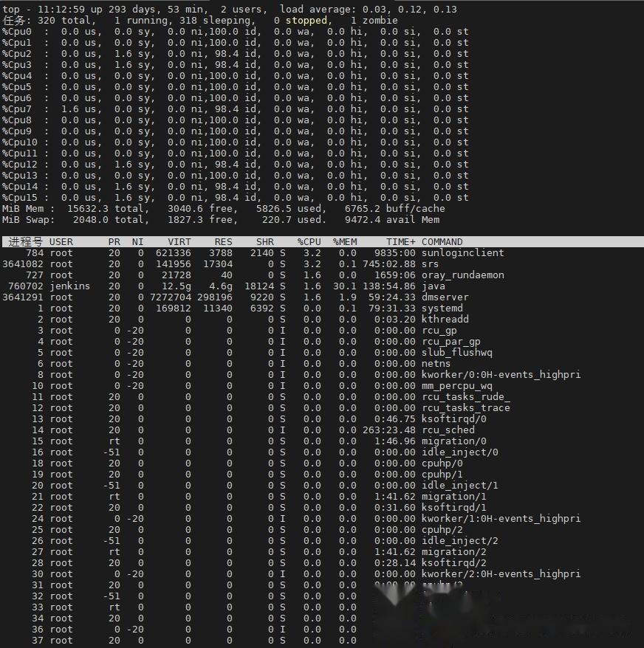Select the rcu_par_gp command
Image resolution: width=644 pixels, height=648 pixels.
coord(451,342)
